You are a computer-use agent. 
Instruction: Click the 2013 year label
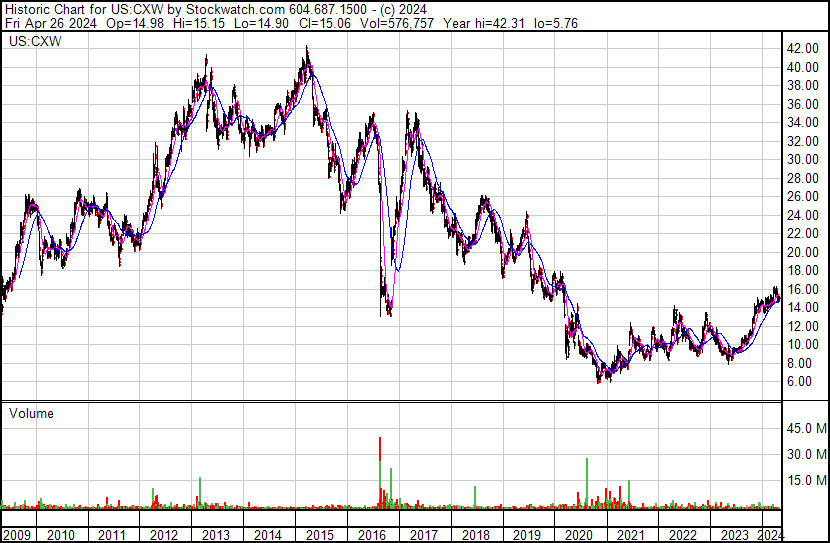216,535
